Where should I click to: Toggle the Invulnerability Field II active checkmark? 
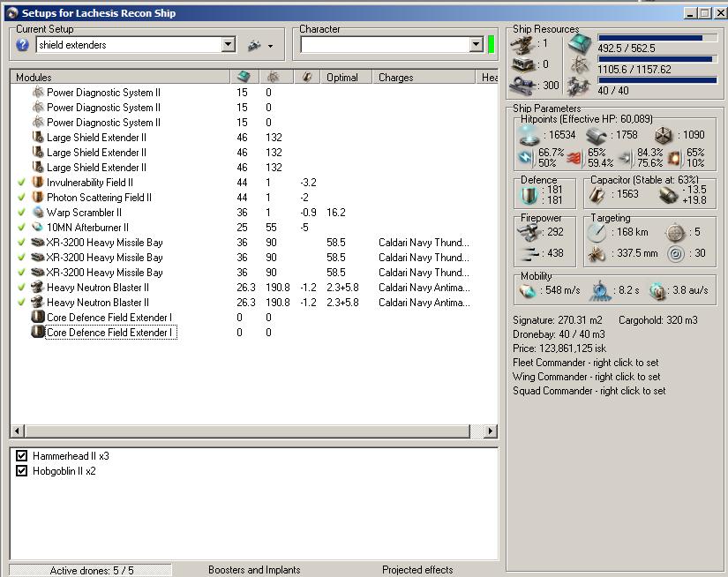pyautogui.click(x=21, y=183)
